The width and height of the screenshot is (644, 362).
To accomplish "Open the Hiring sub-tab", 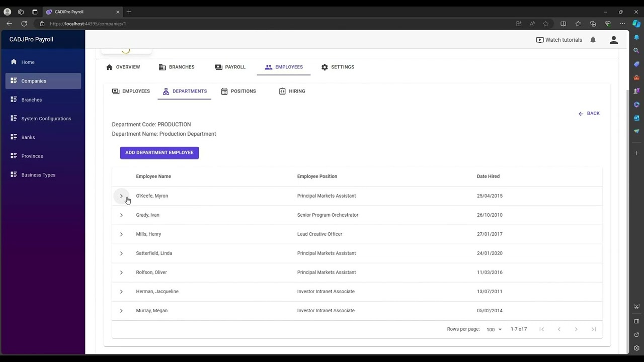I will click(x=292, y=91).
